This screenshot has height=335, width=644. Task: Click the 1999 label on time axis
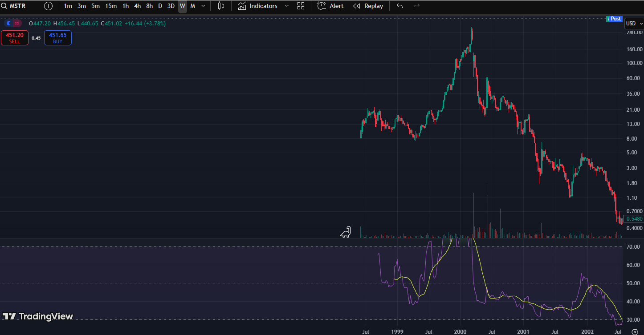click(x=397, y=331)
